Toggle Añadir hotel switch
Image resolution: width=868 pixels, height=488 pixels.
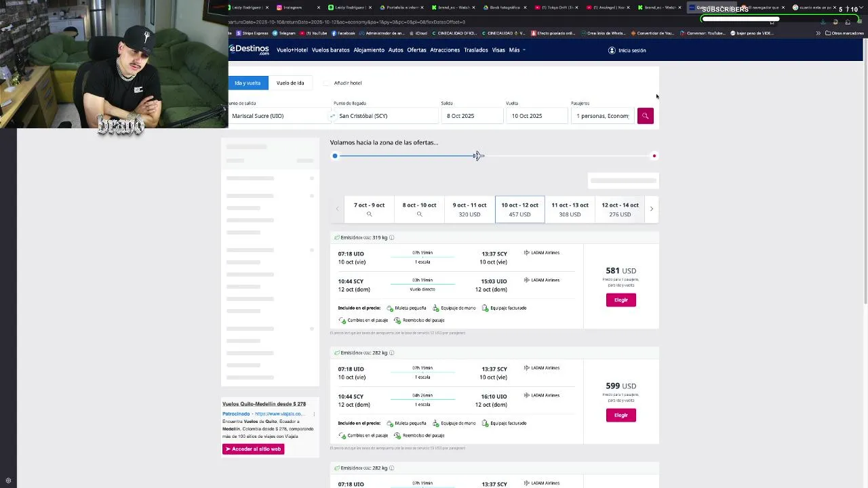point(327,83)
